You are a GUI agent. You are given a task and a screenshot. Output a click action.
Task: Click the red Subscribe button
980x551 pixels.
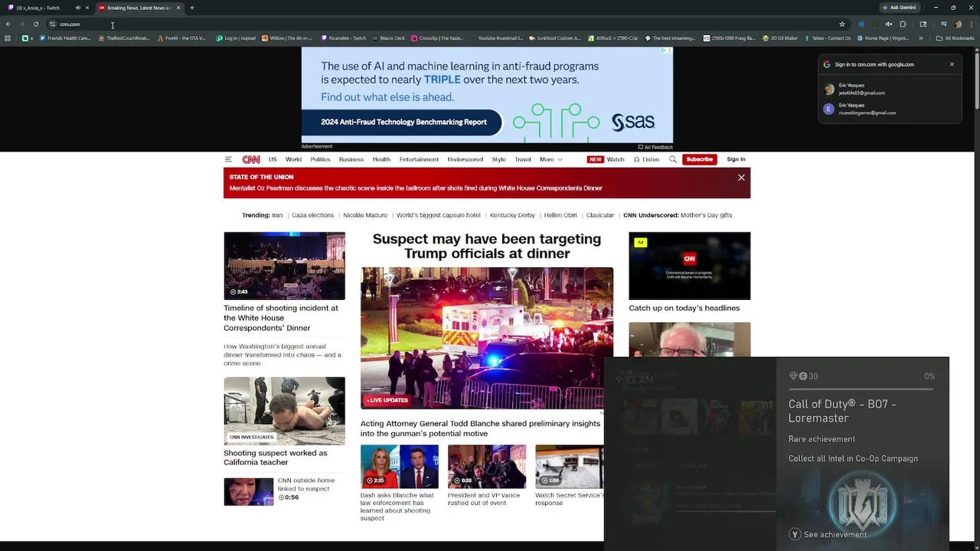pyautogui.click(x=699, y=159)
